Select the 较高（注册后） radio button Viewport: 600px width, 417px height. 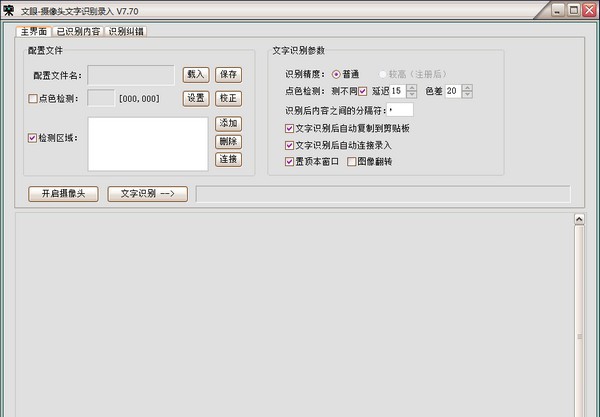pyautogui.click(x=383, y=74)
